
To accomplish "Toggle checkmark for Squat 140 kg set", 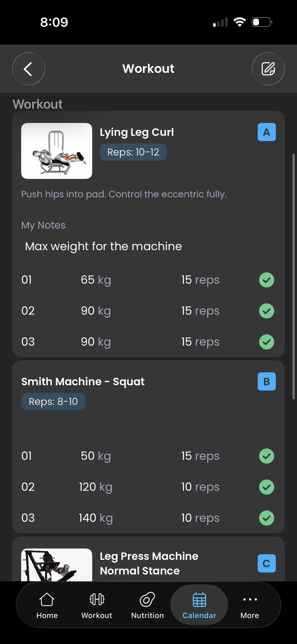I will pyautogui.click(x=267, y=518).
